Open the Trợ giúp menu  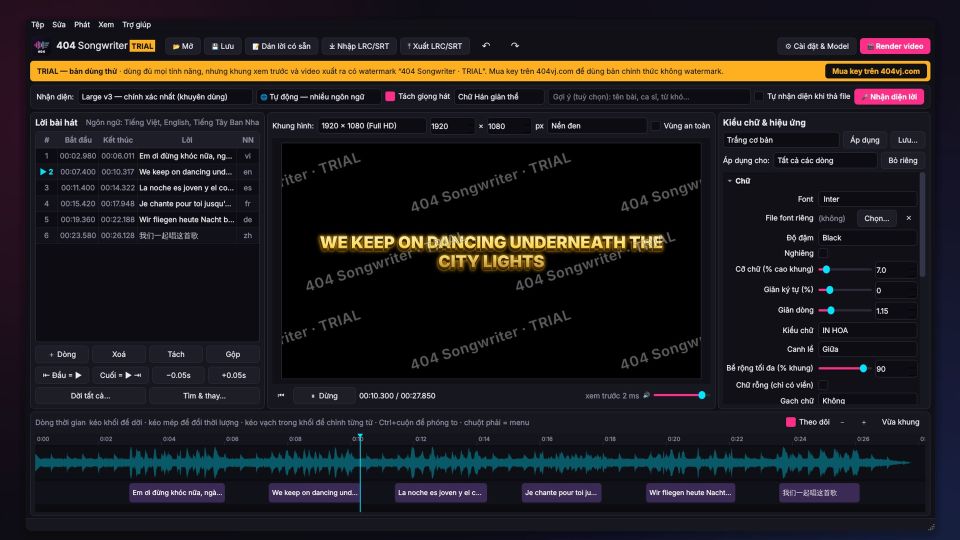click(x=137, y=24)
